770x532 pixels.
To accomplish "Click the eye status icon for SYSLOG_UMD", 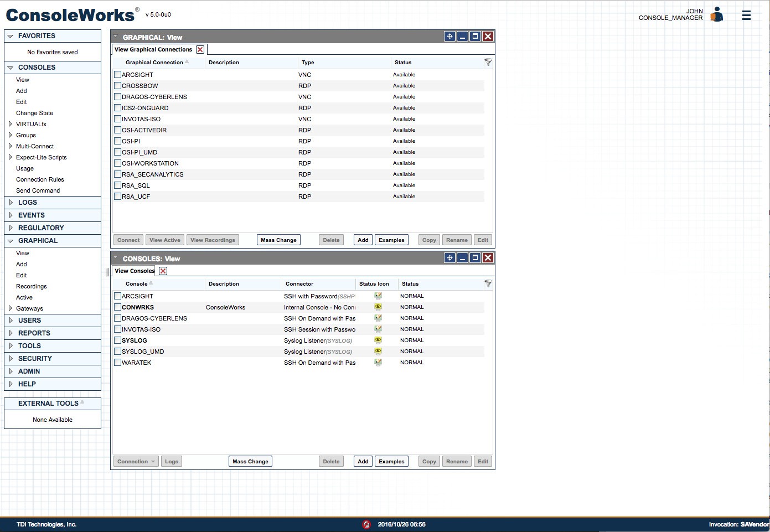I will (x=378, y=352).
